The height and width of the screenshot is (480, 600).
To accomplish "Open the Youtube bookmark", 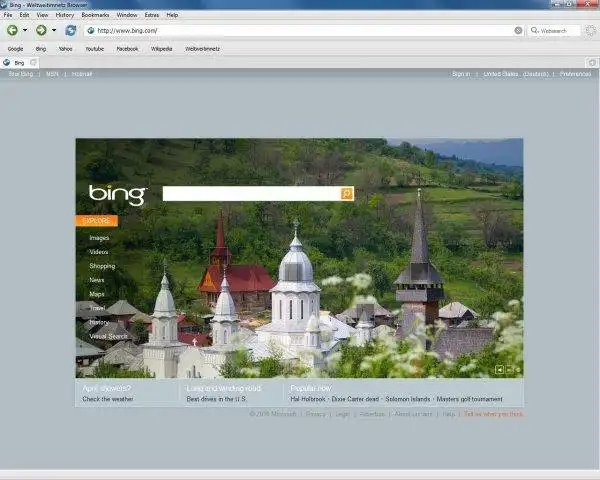I will tap(95, 49).
